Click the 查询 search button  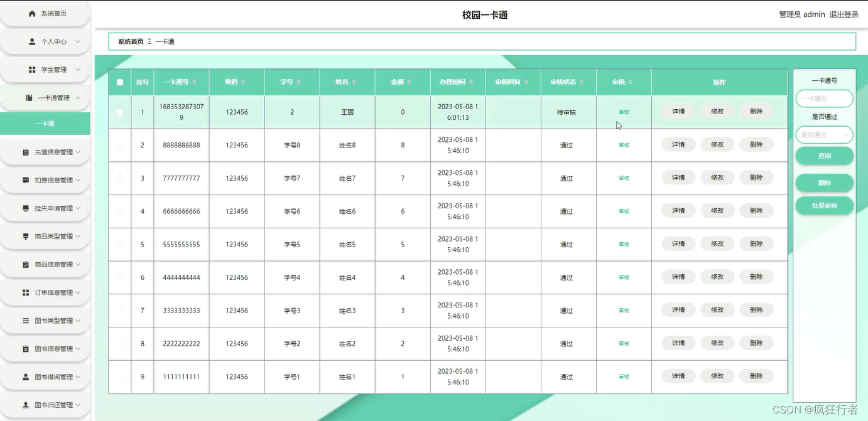(x=824, y=156)
